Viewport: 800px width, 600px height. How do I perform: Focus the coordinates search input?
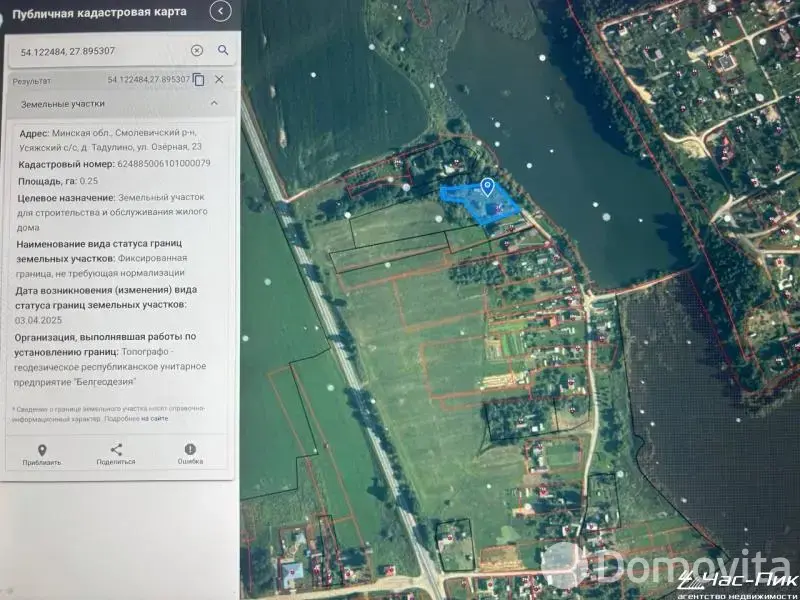pos(100,50)
